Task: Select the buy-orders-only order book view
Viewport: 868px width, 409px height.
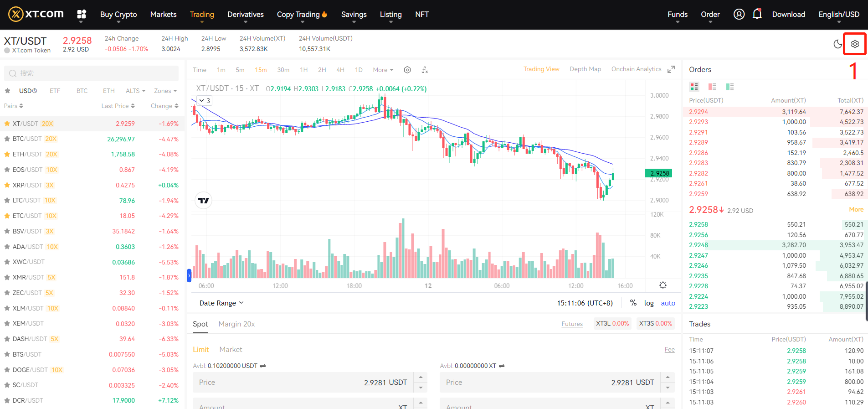Action: pyautogui.click(x=730, y=87)
